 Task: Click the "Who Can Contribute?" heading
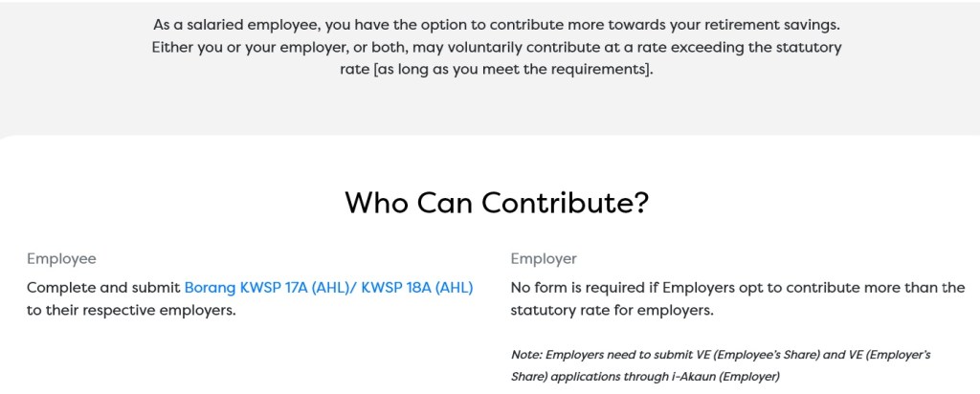tap(497, 203)
